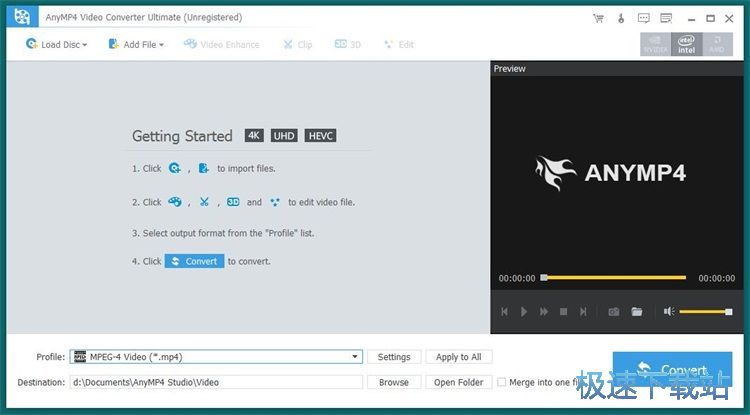750x415 pixels.
Task: Click the elapsed time 00:00:00 readout
Action: tap(517, 278)
